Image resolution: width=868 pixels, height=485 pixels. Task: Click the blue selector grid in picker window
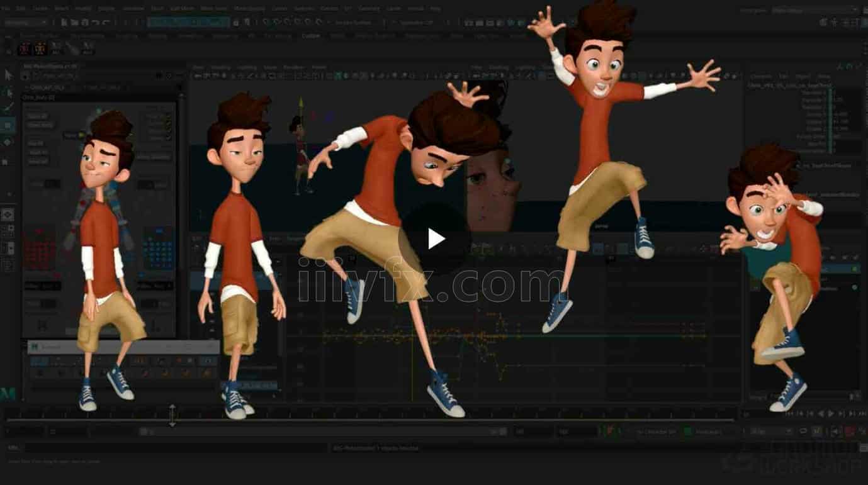tap(157, 247)
